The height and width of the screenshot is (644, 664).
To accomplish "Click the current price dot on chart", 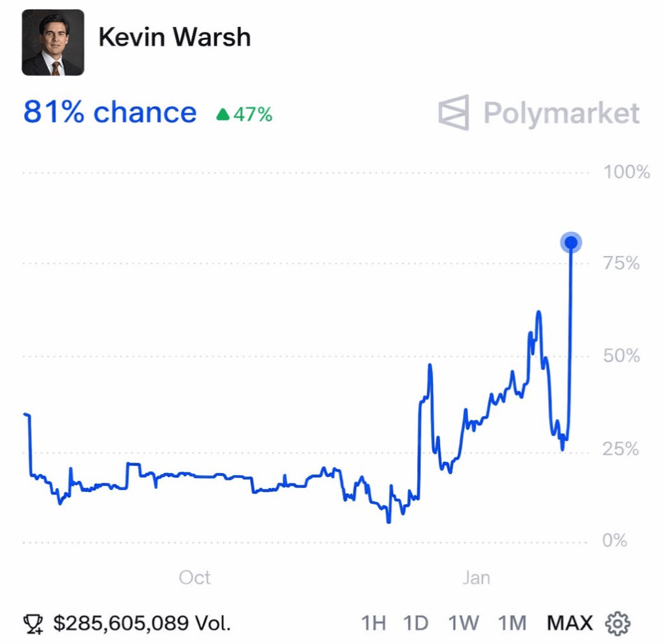I will (x=571, y=243).
